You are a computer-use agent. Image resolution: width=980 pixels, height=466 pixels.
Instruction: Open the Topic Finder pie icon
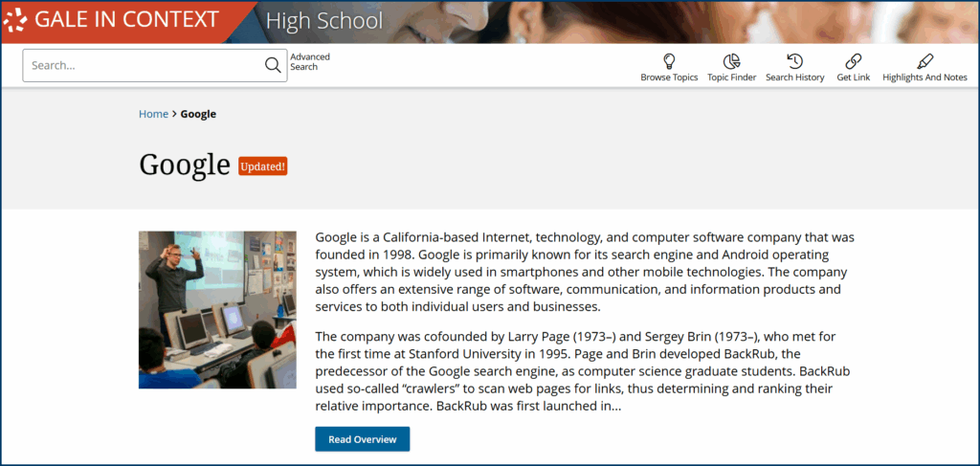point(731,61)
